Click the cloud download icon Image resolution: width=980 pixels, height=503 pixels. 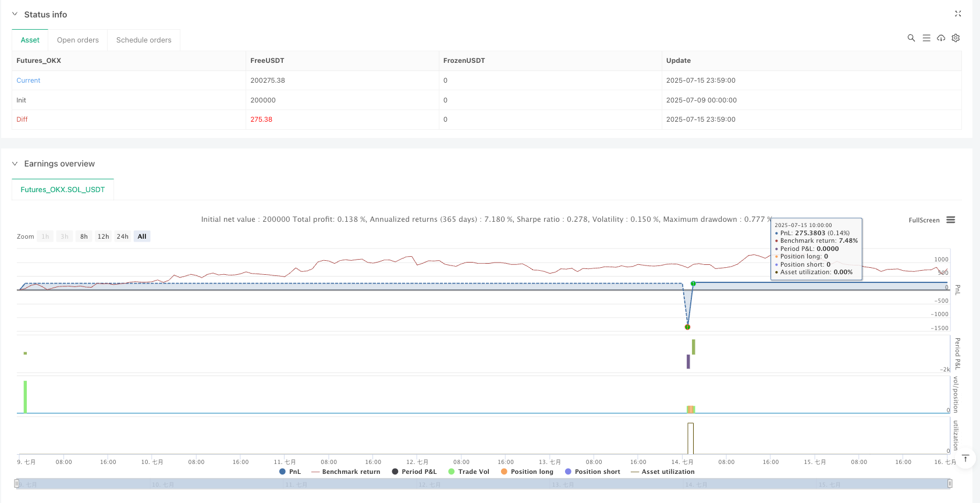point(941,38)
